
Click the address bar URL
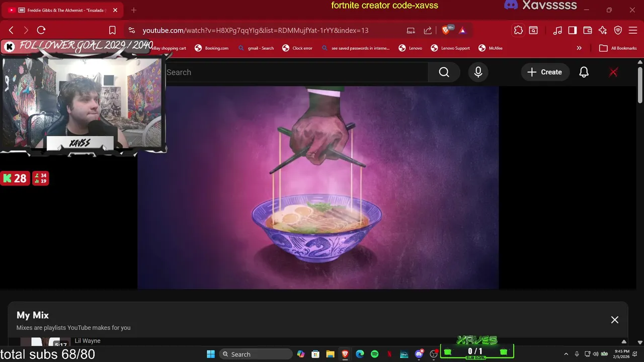click(256, 30)
